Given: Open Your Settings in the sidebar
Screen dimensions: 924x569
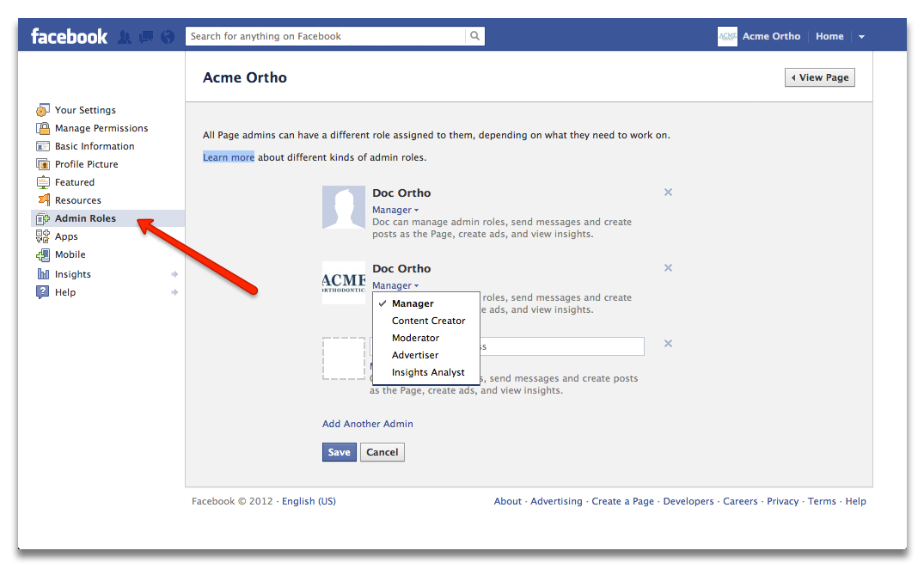Looking at the screenshot, I should [85, 110].
